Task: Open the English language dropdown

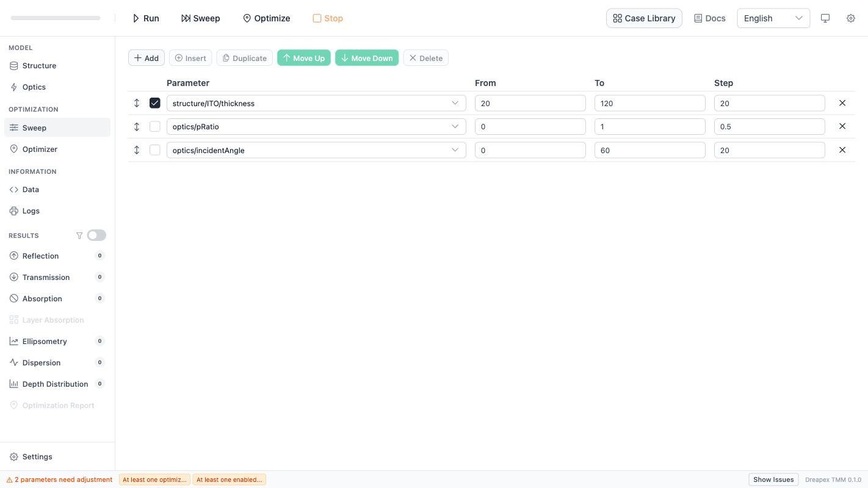Action: click(773, 18)
